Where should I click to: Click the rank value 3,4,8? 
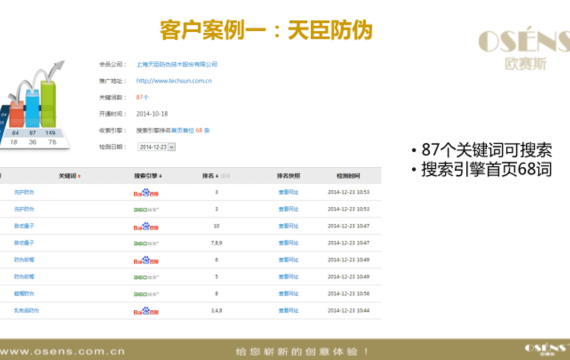point(216,311)
